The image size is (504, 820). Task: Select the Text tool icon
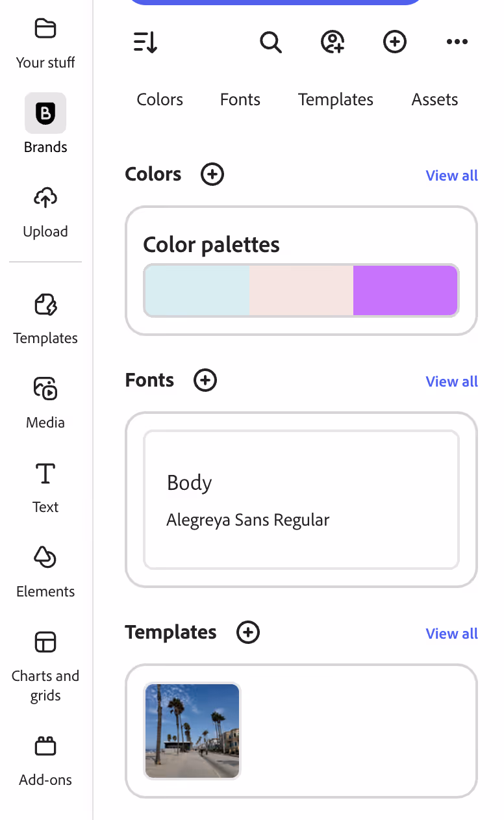[45, 474]
